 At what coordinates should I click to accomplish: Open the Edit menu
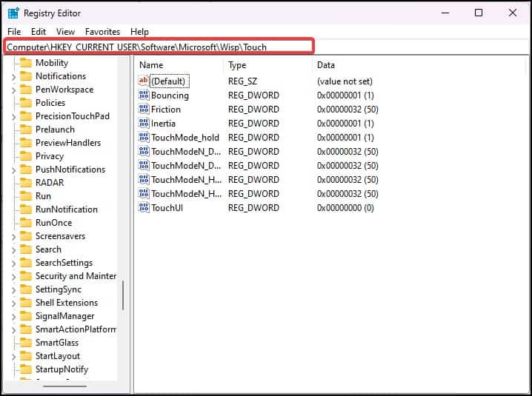(x=39, y=32)
